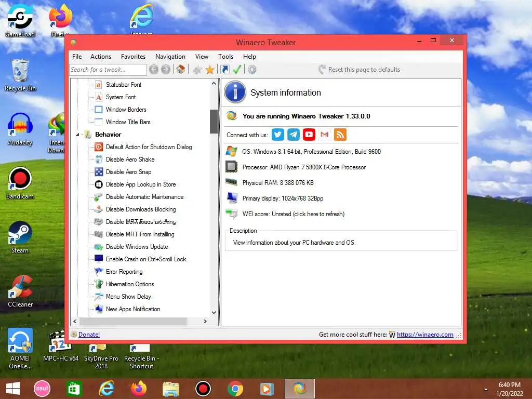Open the Favorites menu
532x399 pixels.
click(133, 57)
